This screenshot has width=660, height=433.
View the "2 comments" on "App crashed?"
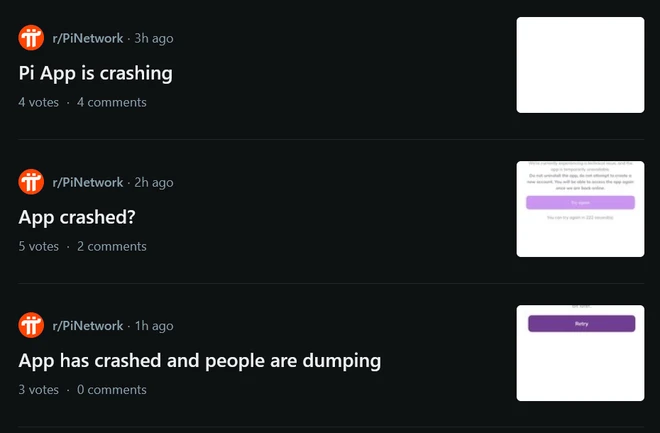point(112,246)
